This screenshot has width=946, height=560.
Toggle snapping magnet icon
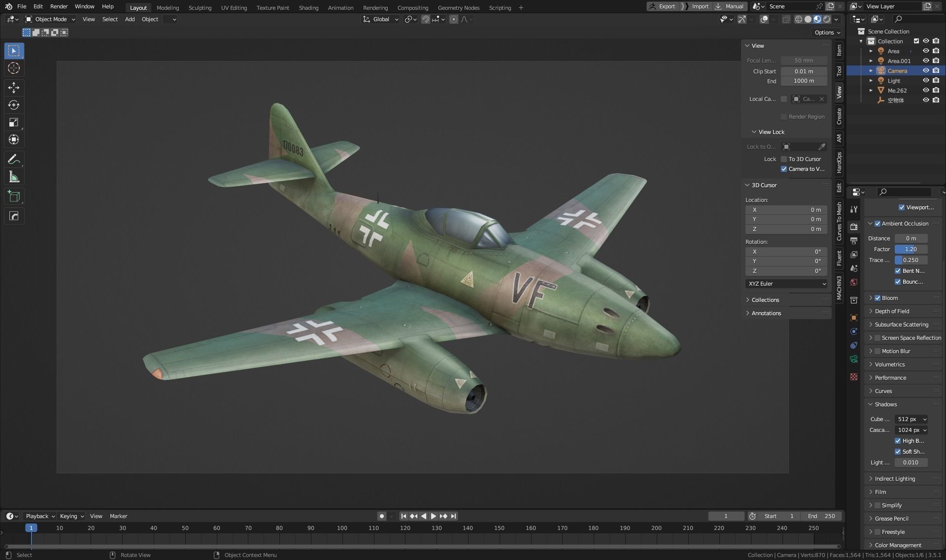coord(426,19)
